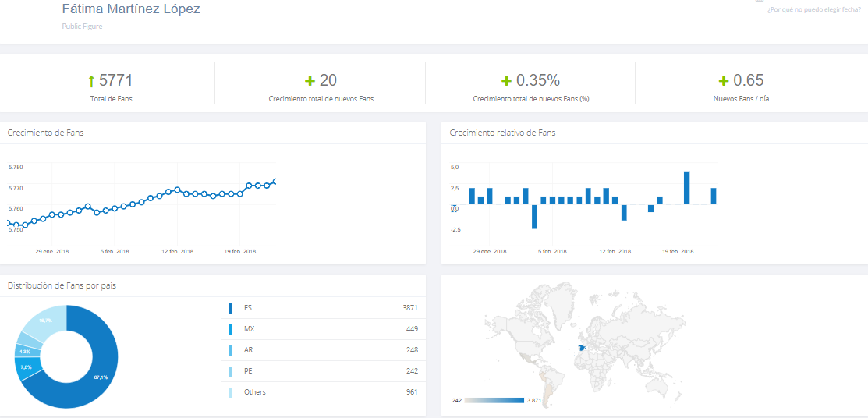Click the Others color swatch in the legend
The height and width of the screenshot is (418, 868).
[230, 392]
